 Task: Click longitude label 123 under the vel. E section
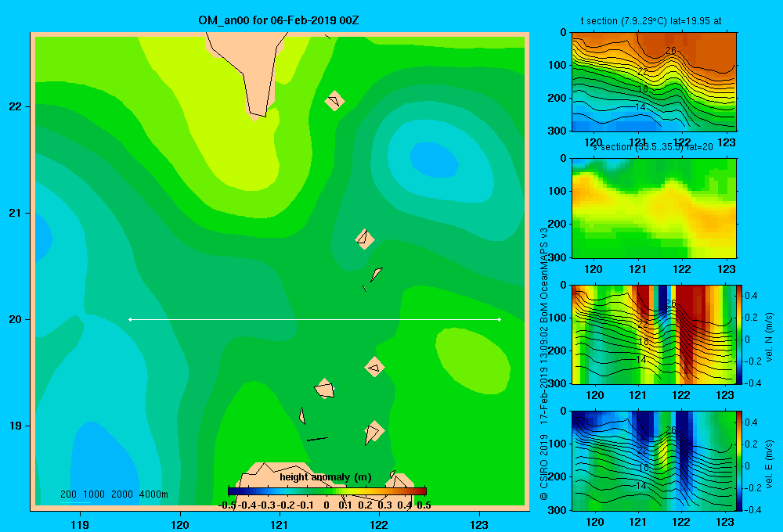725,522
